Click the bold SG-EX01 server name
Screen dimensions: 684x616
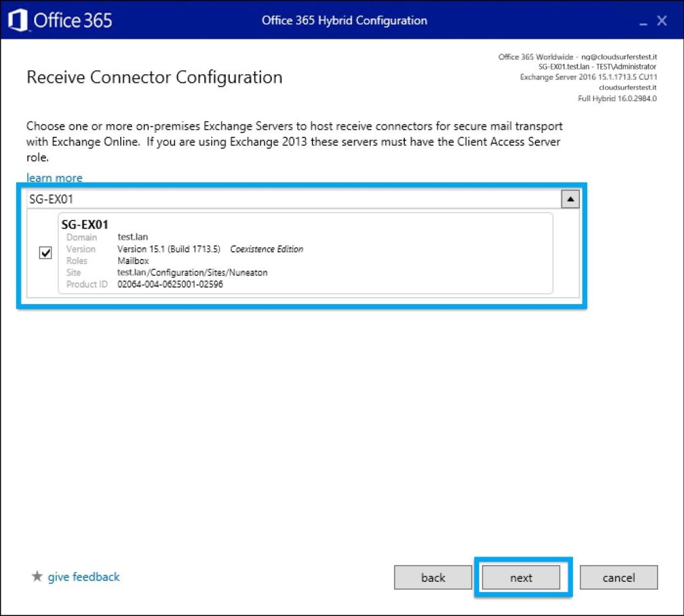tap(85, 224)
